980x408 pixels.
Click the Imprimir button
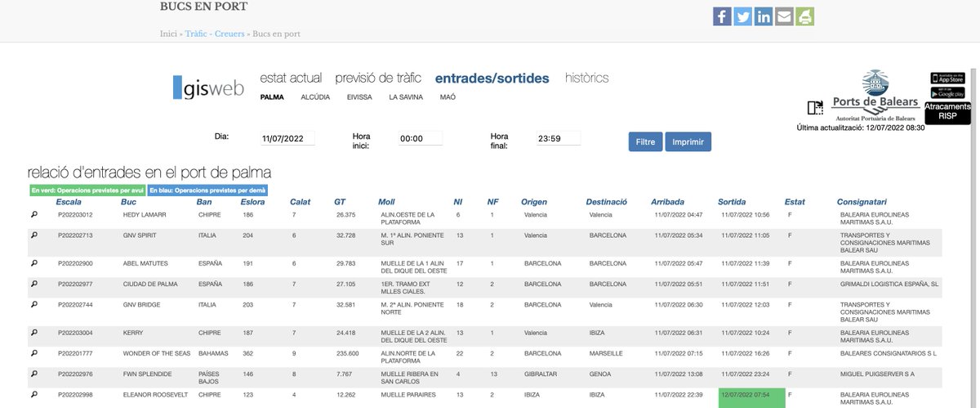point(688,141)
